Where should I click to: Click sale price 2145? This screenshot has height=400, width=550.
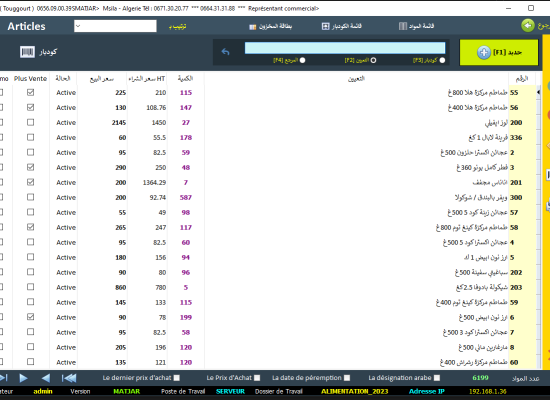click(119, 122)
